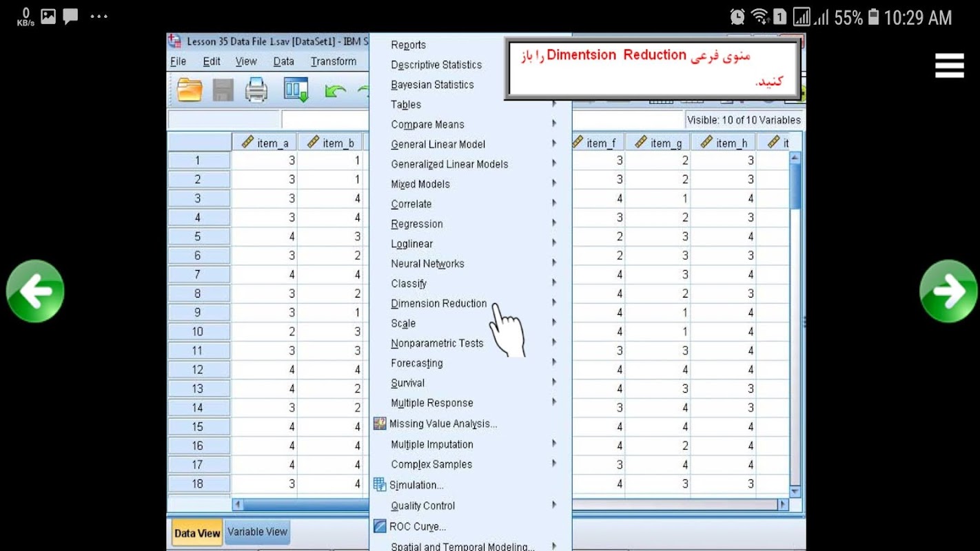The width and height of the screenshot is (980, 551).
Task: Go to previous step with green left arrow
Action: click(x=35, y=291)
